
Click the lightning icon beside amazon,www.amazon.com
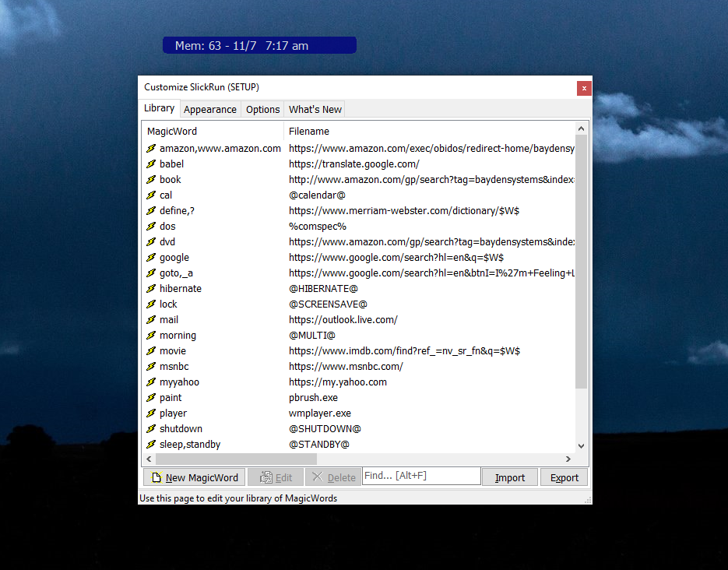point(151,148)
